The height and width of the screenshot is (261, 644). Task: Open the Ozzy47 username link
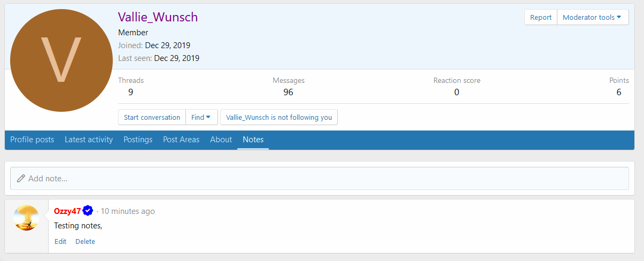coord(67,211)
